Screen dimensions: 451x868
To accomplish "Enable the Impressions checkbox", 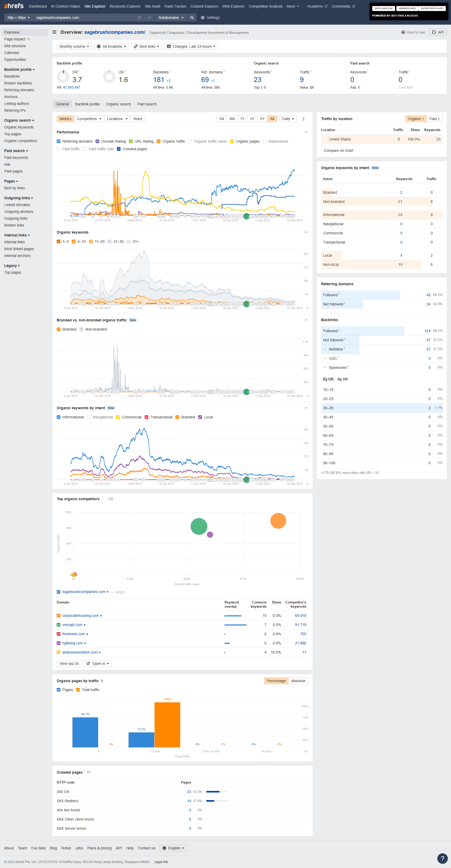I will (265, 142).
